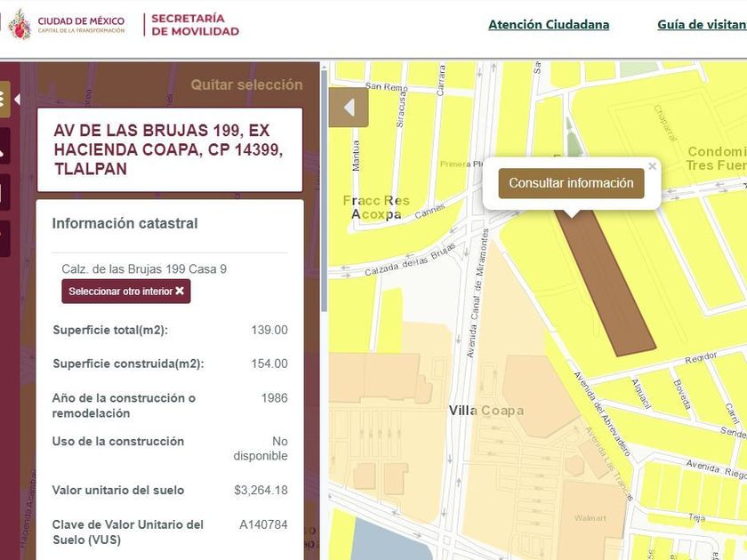This screenshot has width=747, height=560.
Task: Click Quitar selección to clear the selection
Action: coord(247,84)
